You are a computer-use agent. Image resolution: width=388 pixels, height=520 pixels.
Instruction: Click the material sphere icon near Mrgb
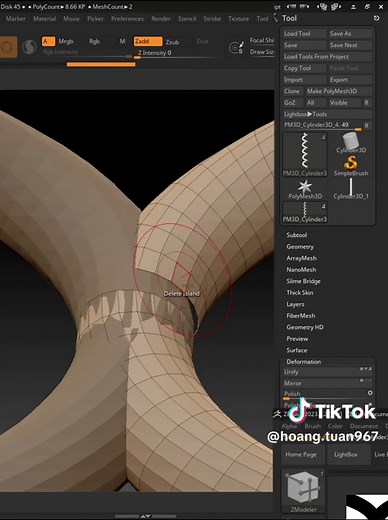point(29,47)
